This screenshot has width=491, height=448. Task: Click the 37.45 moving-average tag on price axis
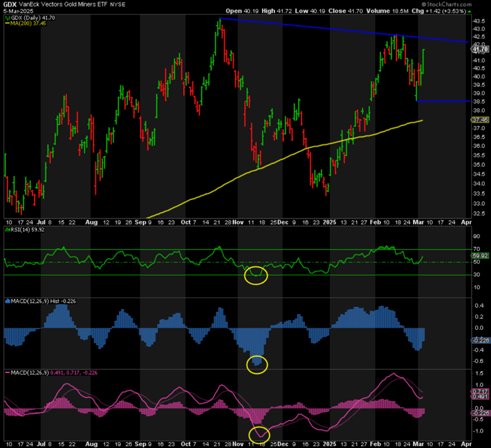480,120
